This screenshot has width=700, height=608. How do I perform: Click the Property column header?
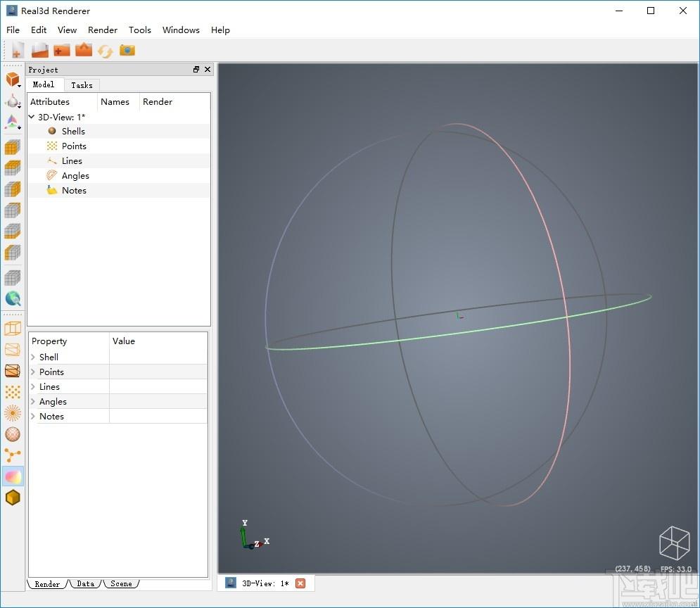pos(69,341)
